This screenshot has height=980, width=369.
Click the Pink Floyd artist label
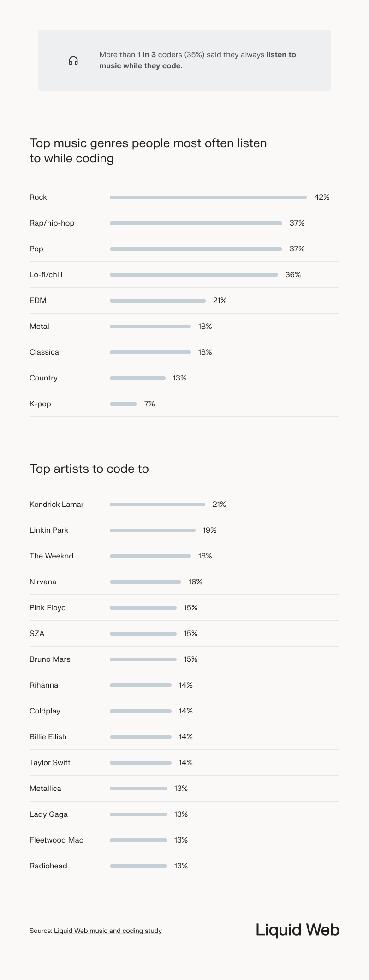(x=48, y=608)
